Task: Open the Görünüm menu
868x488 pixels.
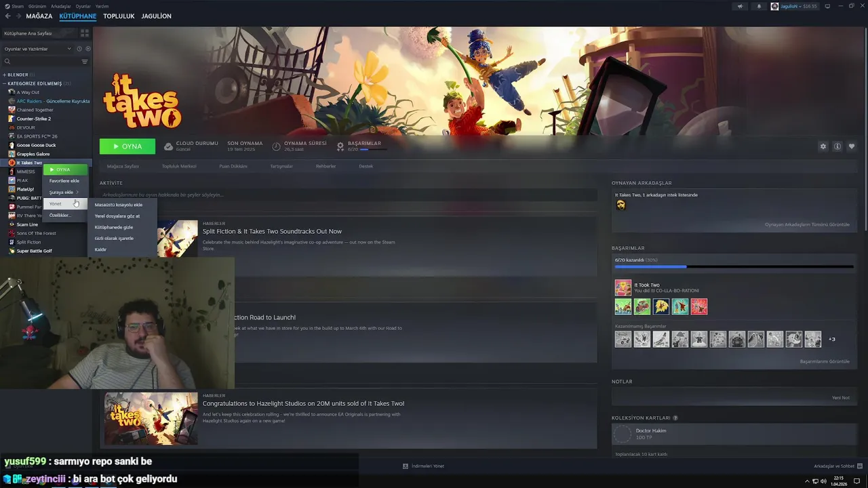Action: coord(36,6)
